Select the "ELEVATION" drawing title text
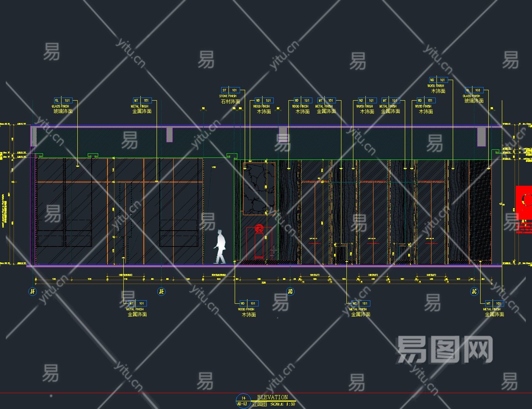 click(273, 397)
